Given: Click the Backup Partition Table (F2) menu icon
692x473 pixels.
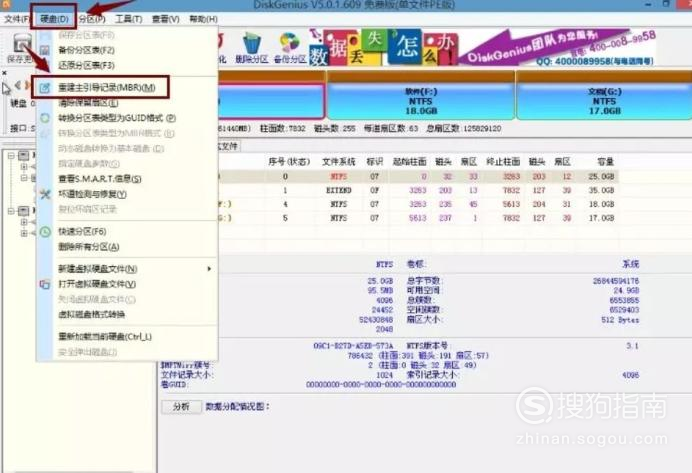Looking at the screenshot, I should coord(45,50).
